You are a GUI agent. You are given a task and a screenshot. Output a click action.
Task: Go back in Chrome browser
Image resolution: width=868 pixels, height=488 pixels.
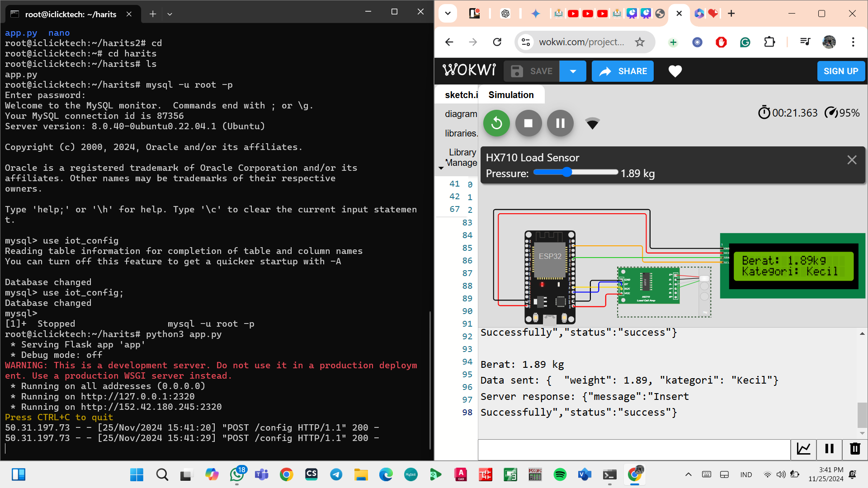[449, 42]
